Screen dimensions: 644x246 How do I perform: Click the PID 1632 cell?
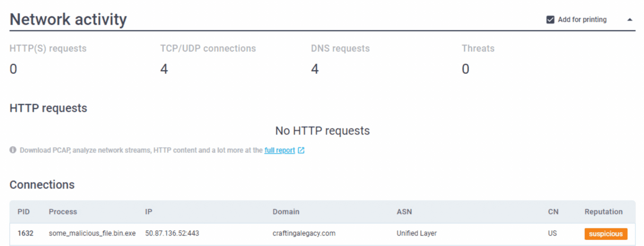coord(25,233)
